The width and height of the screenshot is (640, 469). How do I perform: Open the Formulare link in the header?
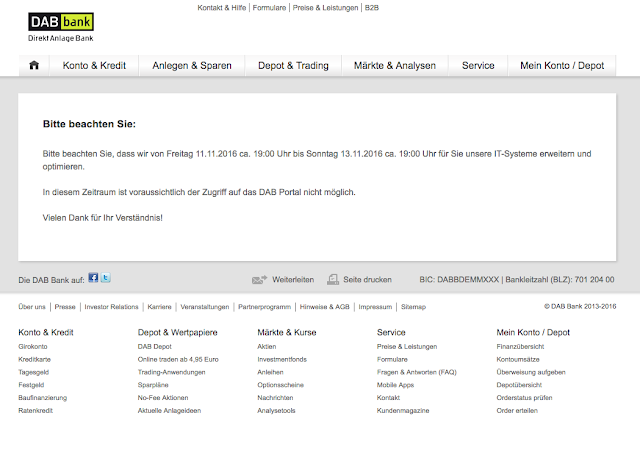coord(269,8)
